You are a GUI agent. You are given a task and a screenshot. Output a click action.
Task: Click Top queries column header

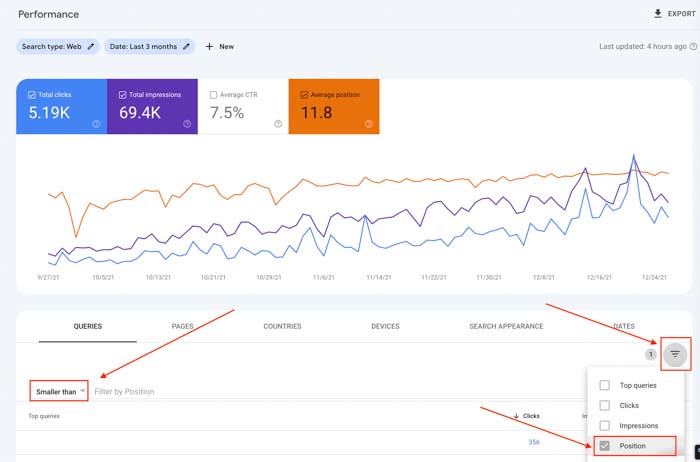tap(44, 416)
